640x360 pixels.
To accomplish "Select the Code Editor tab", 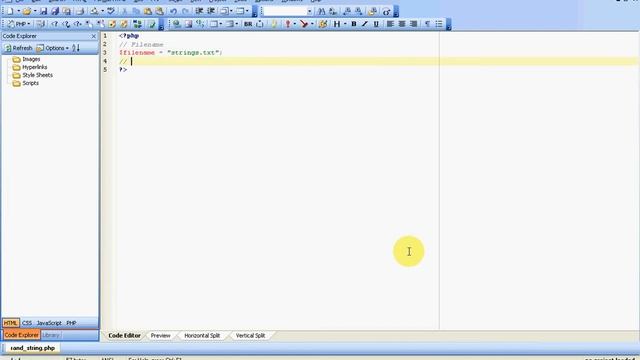I will pyautogui.click(x=124, y=336).
